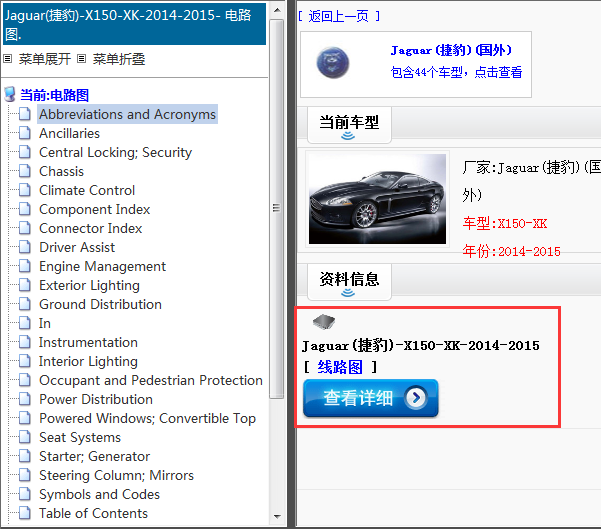Select Steering Column; Mirrors entry
The image size is (601, 529).
[x=117, y=475]
